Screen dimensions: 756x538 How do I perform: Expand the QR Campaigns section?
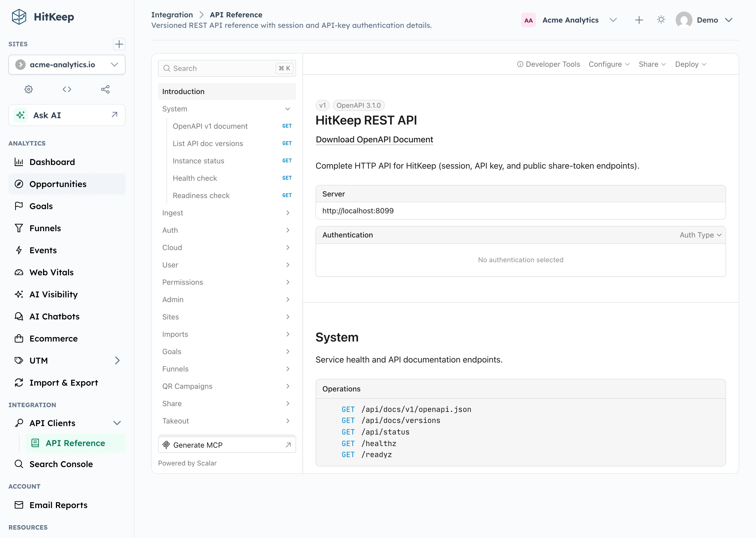click(x=227, y=386)
